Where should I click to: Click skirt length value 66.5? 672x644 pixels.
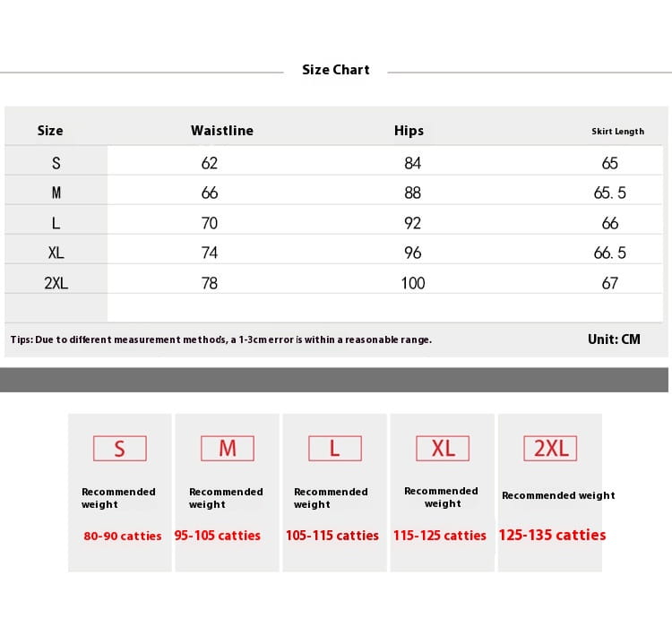610,253
